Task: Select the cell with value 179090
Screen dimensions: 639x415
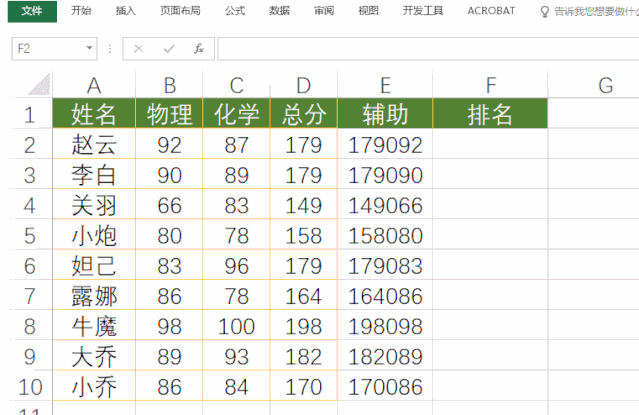Action: point(385,174)
